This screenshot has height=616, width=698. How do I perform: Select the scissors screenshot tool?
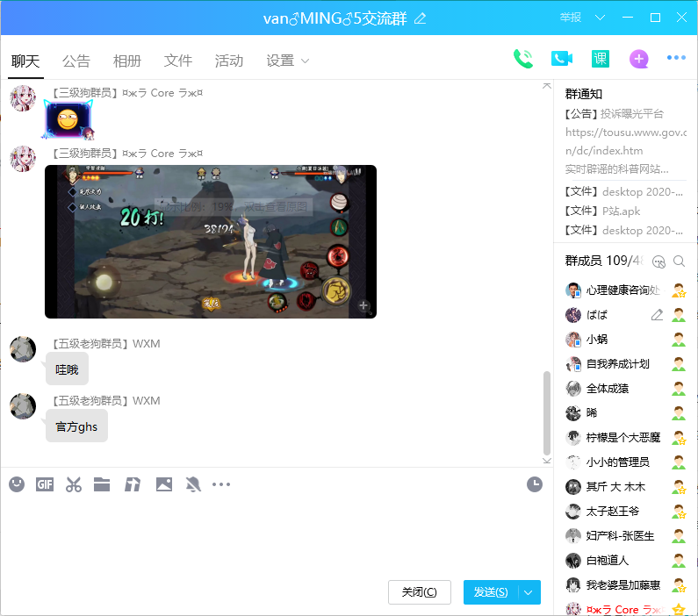74,484
